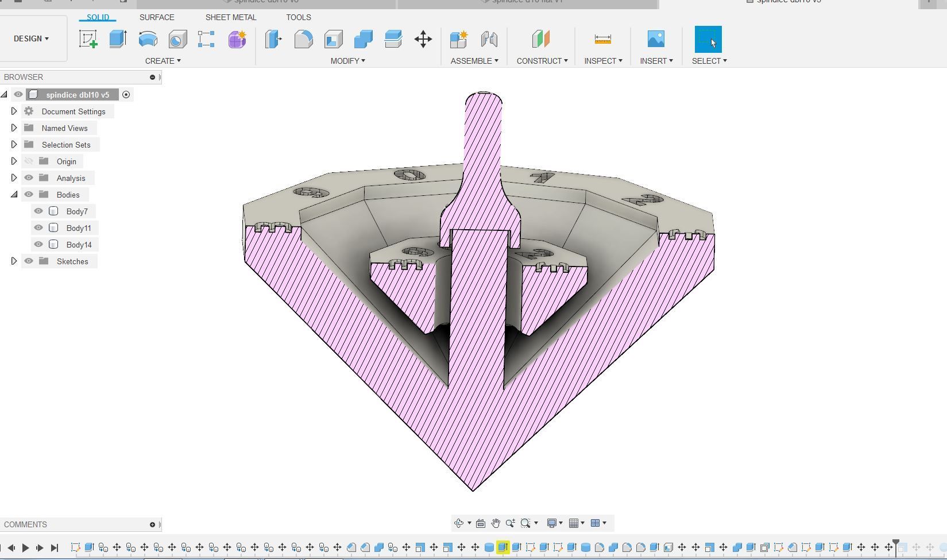Expand the COMMENTS panel
947x560 pixels.
click(x=152, y=524)
